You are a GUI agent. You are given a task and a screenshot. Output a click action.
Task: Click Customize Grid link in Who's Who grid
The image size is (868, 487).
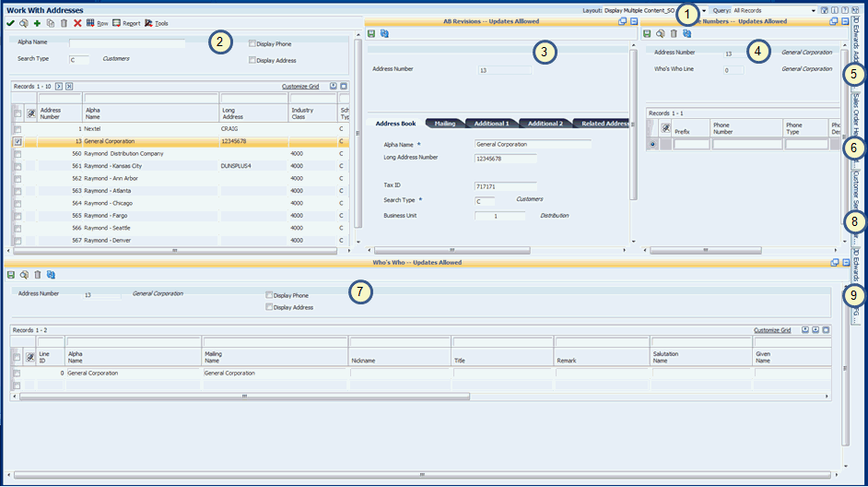point(771,330)
